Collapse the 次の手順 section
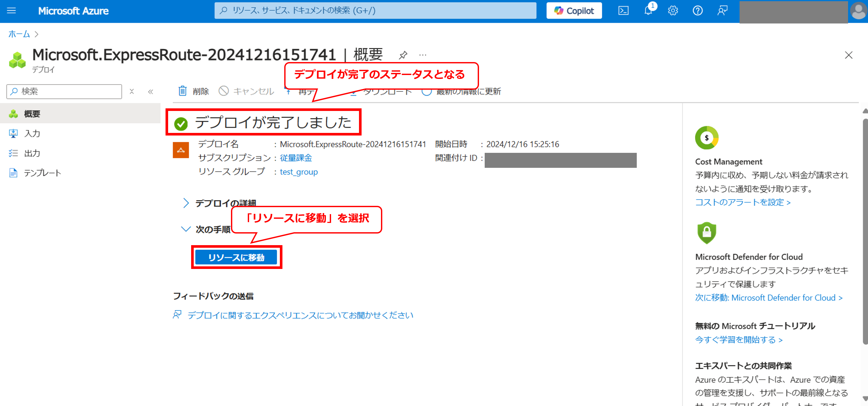The width and height of the screenshot is (868, 406). pos(186,229)
